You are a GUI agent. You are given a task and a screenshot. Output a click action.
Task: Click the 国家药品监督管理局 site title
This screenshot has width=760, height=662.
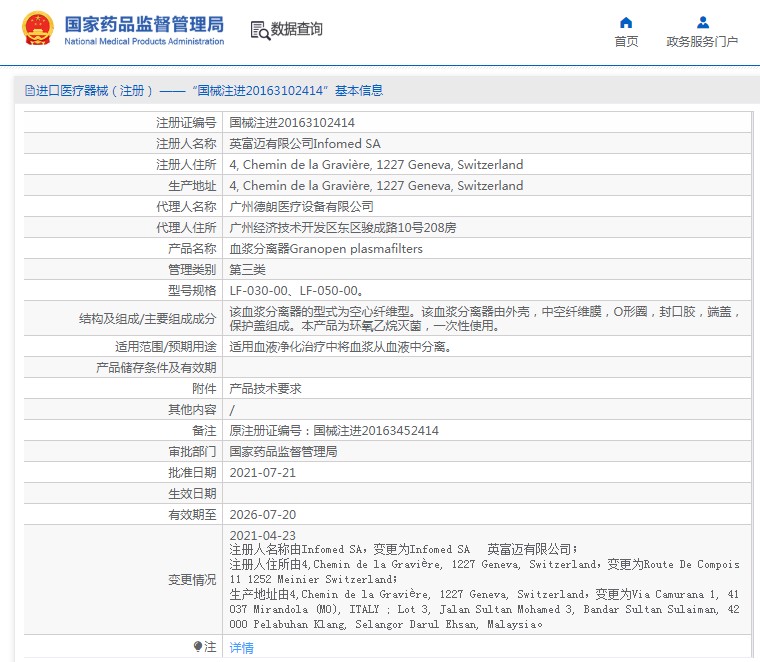[x=144, y=24]
